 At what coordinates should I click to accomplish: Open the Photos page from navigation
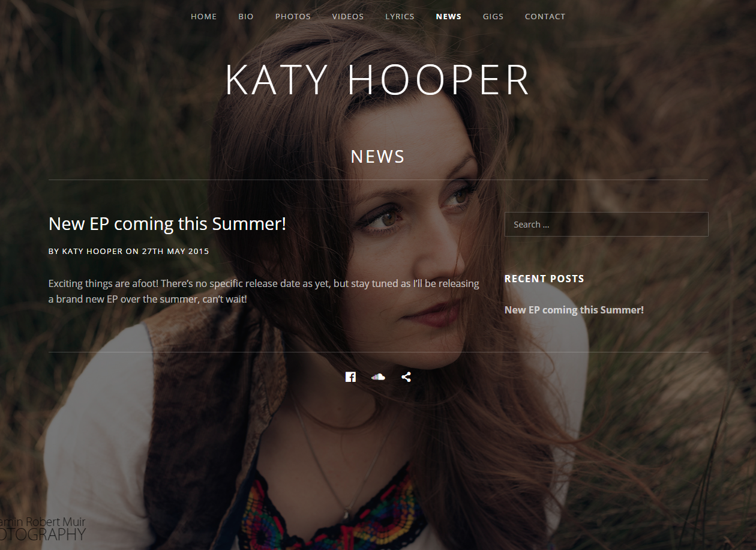pos(293,16)
